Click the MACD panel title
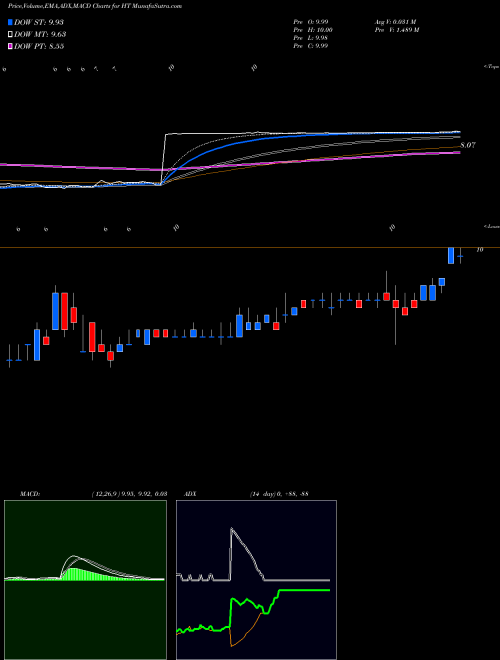Image resolution: width=500 pixels, height=660 pixels. tap(30, 494)
